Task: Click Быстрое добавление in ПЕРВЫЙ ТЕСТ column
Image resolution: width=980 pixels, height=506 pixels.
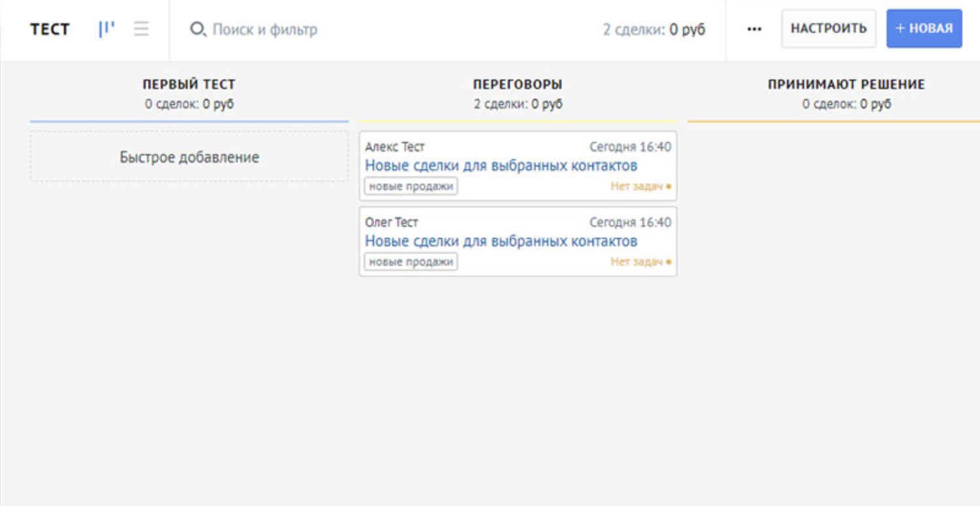Action: click(x=189, y=158)
